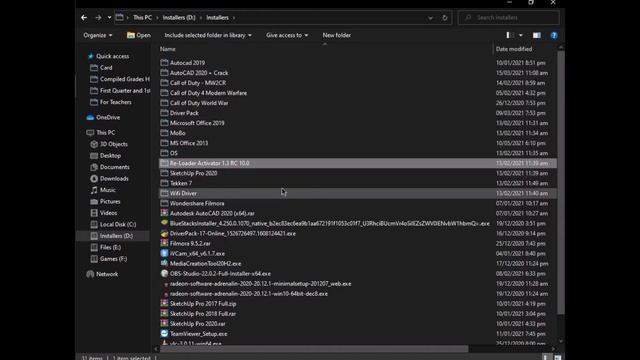
Task: Select Files (E:) drive
Action: (110, 247)
